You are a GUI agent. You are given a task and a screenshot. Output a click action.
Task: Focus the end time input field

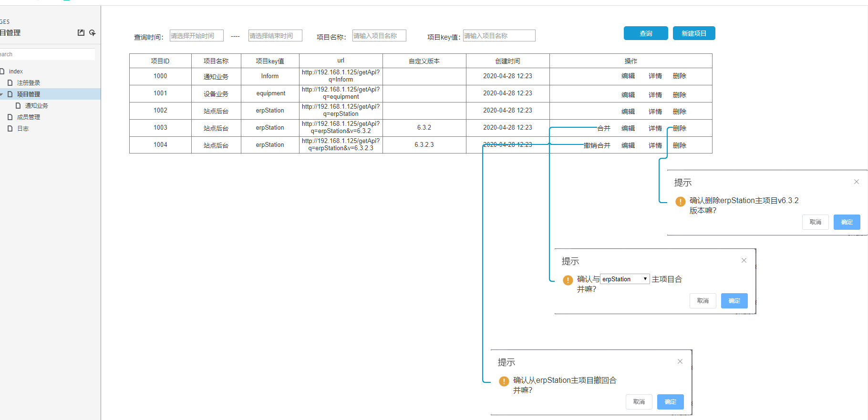click(275, 36)
